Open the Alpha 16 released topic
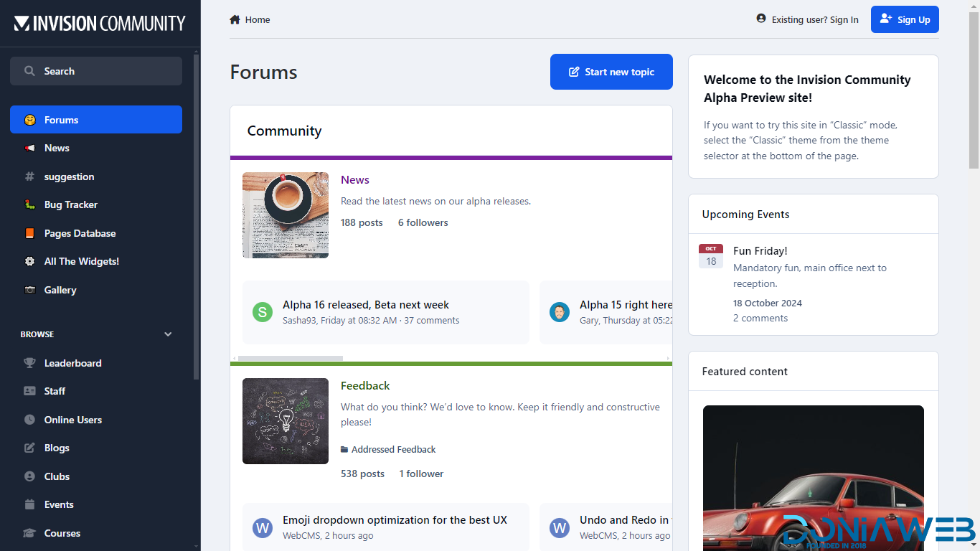Viewport: 980px width, 551px height. click(x=366, y=304)
